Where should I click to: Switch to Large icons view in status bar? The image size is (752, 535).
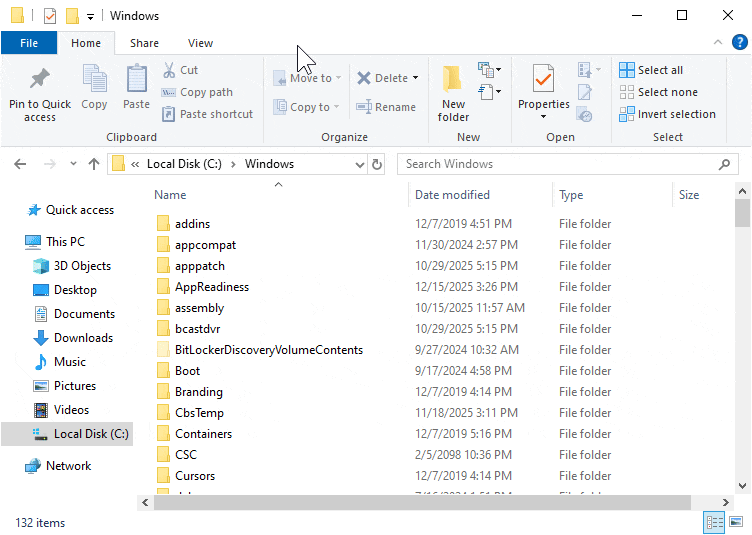736,522
